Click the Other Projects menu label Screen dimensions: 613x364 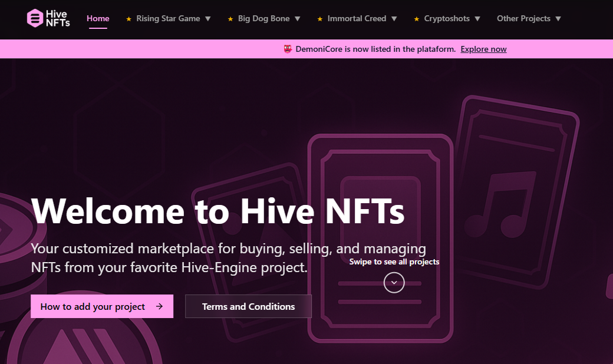(523, 18)
